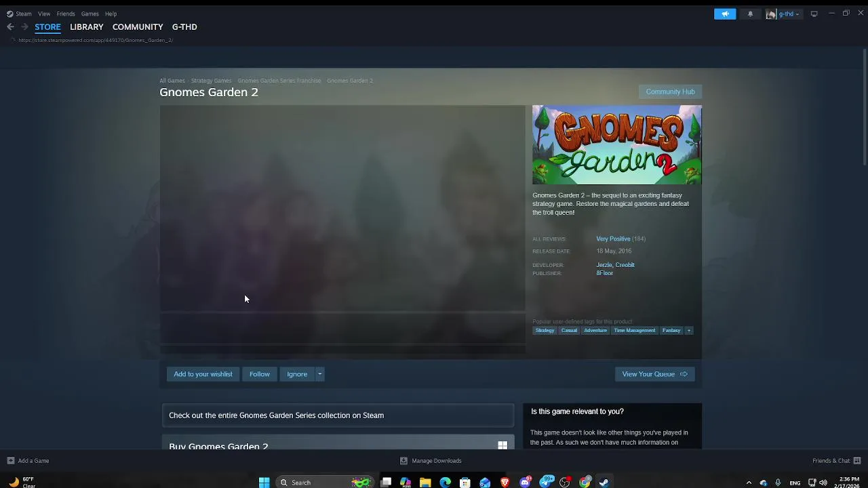Switch to the LIBRARY tab
Screen dimensions: 868x488
pyautogui.click(x=87, y=27)
